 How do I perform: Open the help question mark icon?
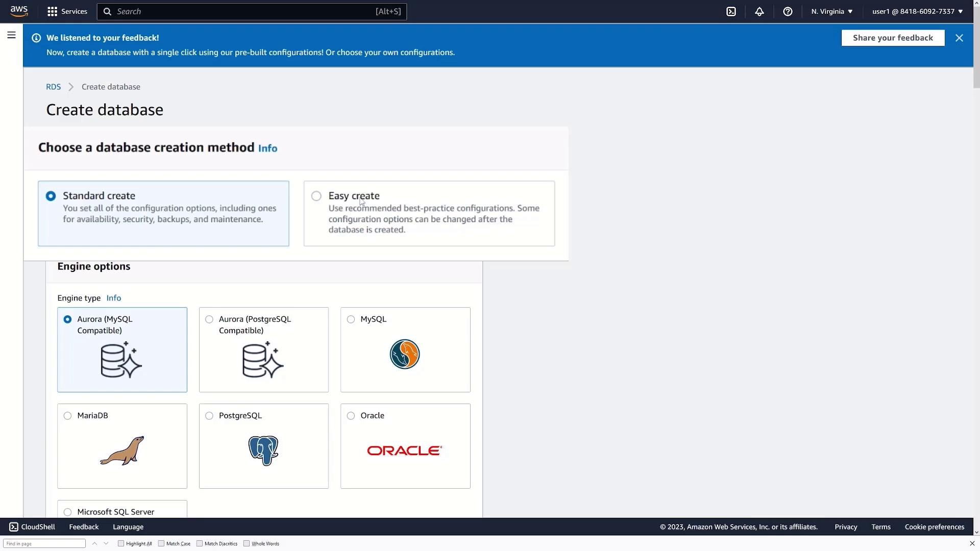(x=788, y=11)
